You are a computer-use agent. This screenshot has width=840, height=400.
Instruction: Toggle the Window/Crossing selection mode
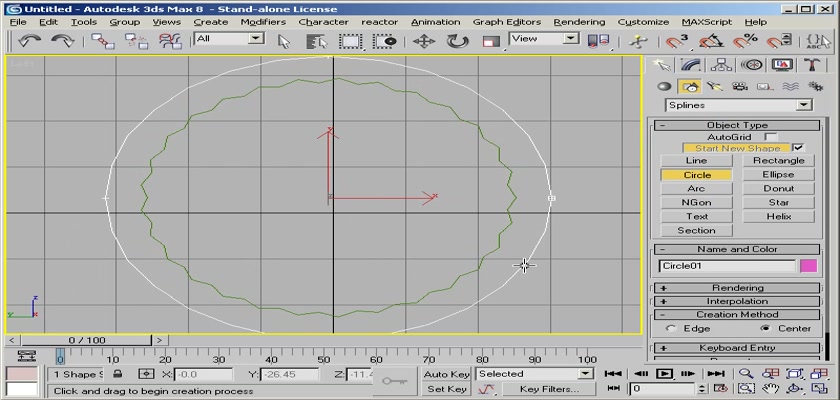tap(385, 41)
